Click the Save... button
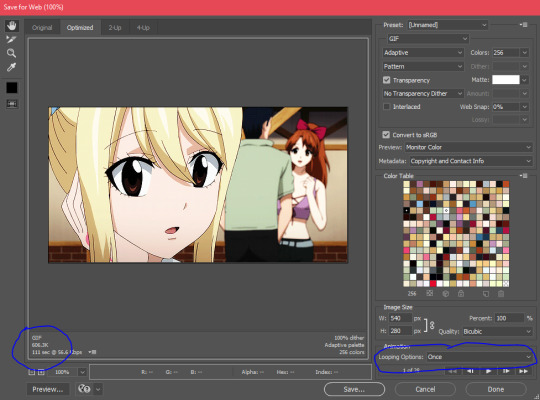 (354, 389)
